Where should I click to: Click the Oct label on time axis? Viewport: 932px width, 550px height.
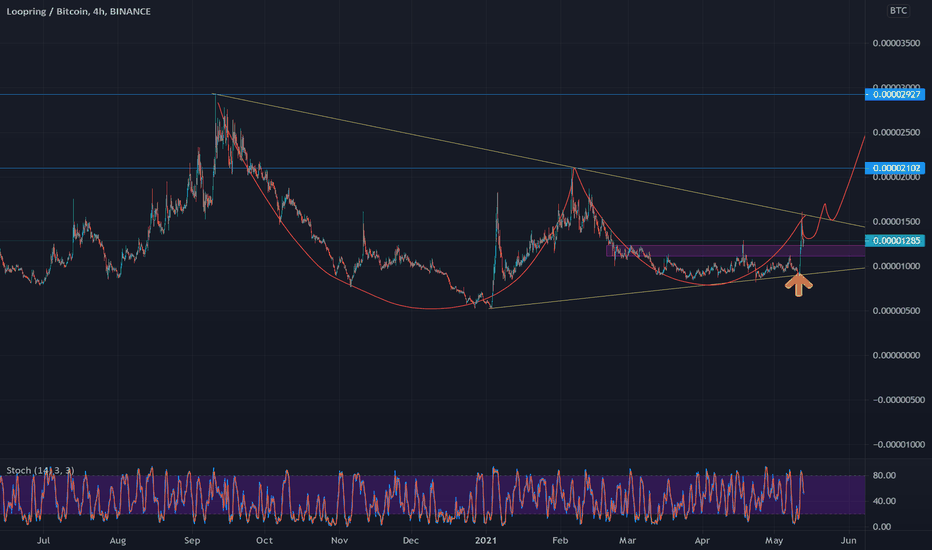[265, 540]
